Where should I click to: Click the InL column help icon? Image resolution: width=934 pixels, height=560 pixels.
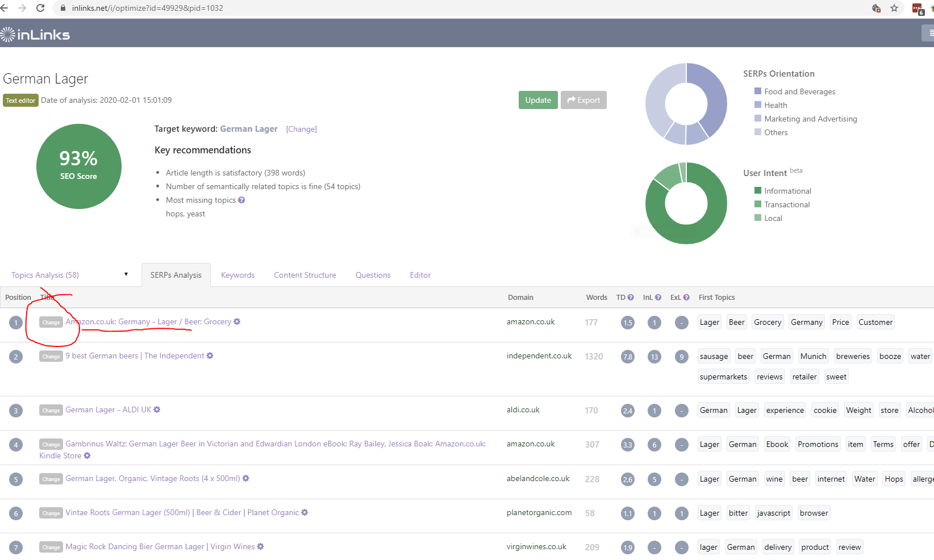click(x=658, y=297)
